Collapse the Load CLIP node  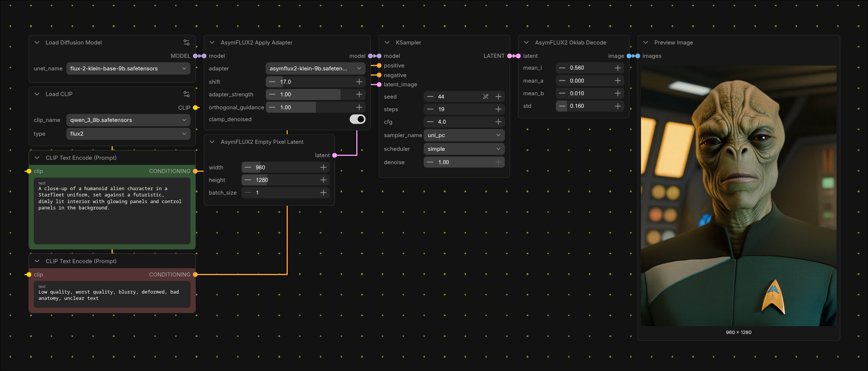click(37, 94)
